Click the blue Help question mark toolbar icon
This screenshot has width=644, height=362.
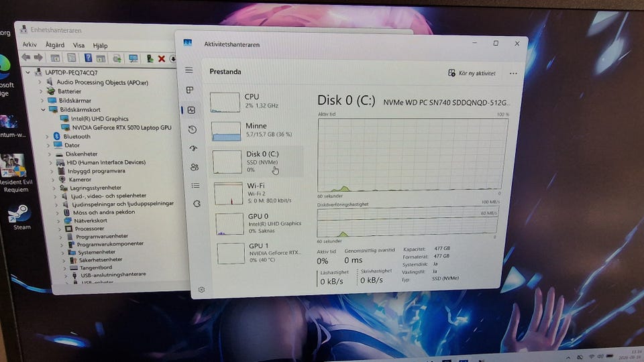click(x=88, y=58)
